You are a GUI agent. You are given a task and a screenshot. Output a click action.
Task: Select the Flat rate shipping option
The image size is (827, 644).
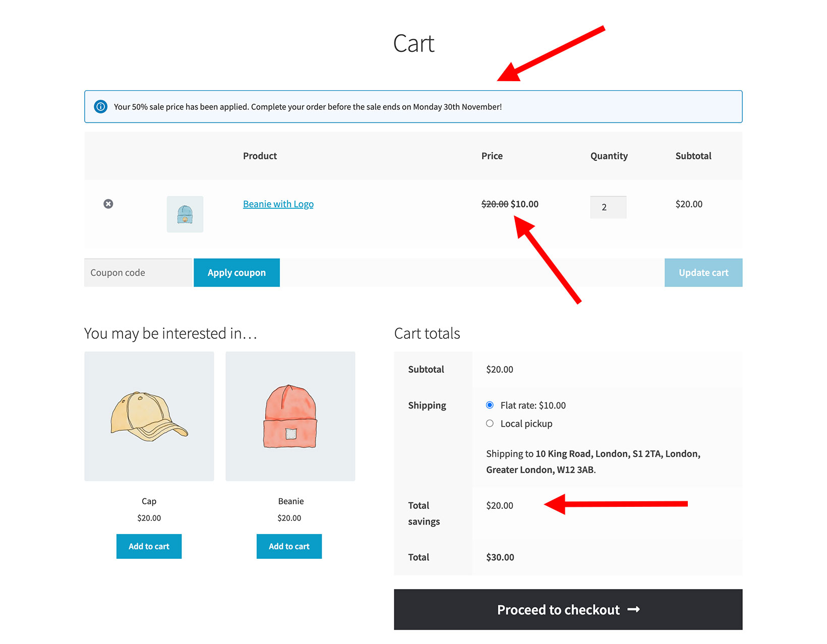pyautogui.click(x=490, y=404)
